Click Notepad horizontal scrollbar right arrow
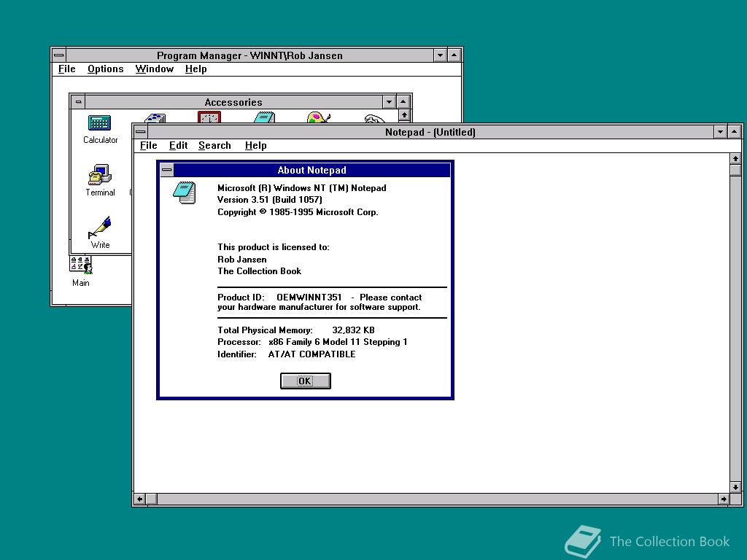 (x=724, y=499)
